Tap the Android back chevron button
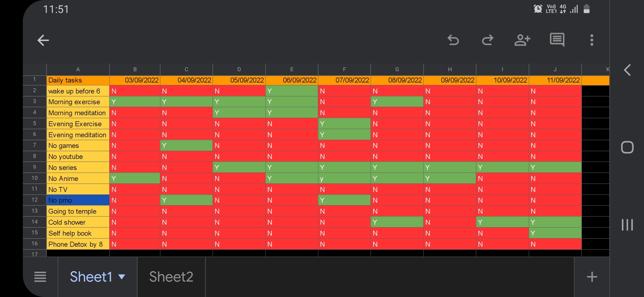Screen dimensions: 644x297 [x=627, y=70]
